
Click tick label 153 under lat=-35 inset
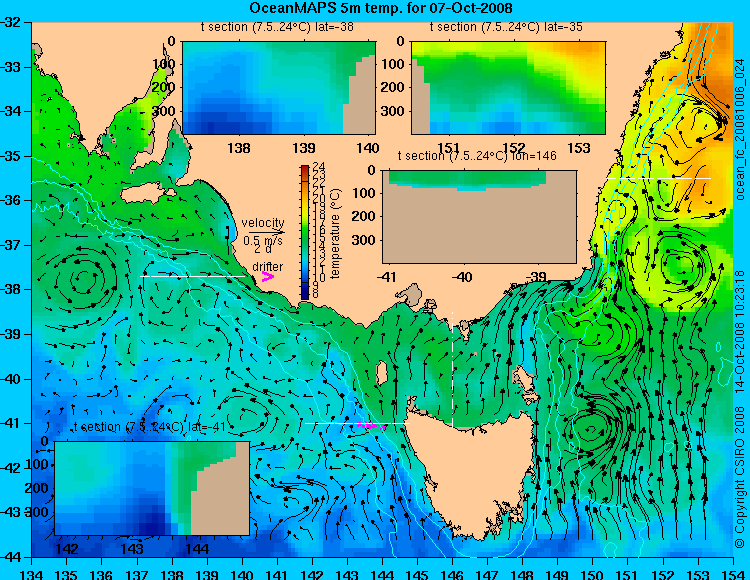579,148
